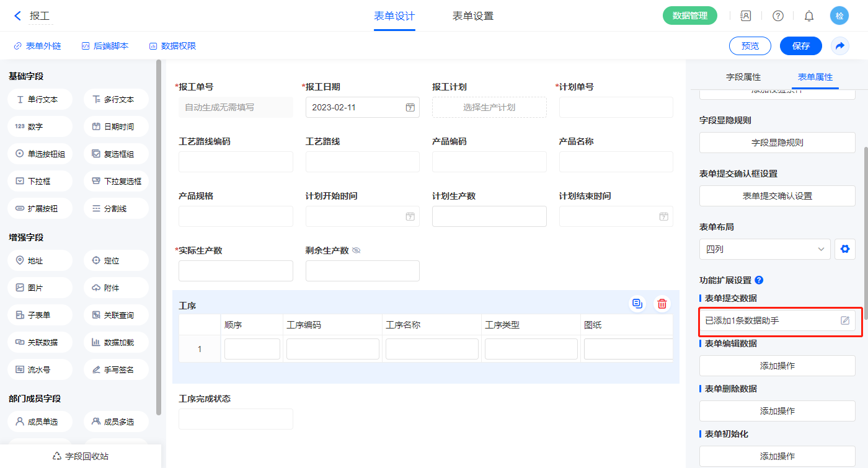Edit the 已添加1条数据助手 entry icon
The image size is (868, 468).
click(844, 320)
